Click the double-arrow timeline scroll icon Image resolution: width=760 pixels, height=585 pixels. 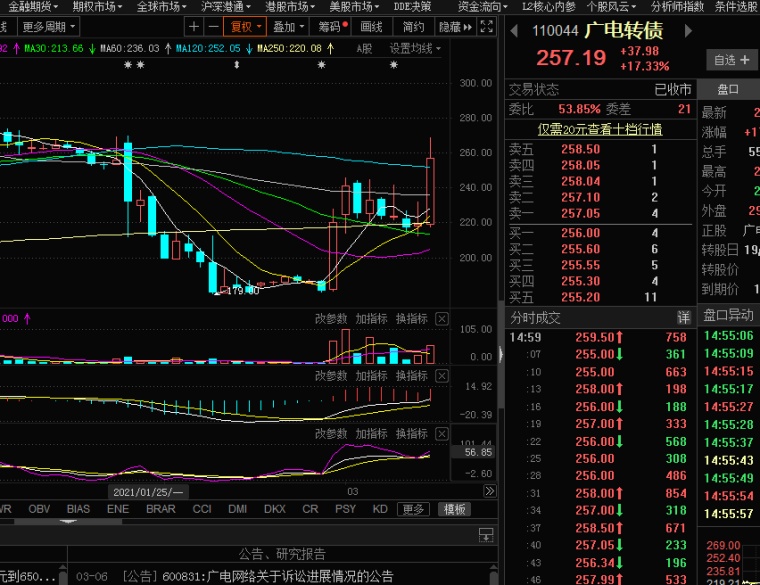pyautogui.click(x=489, y=492)
